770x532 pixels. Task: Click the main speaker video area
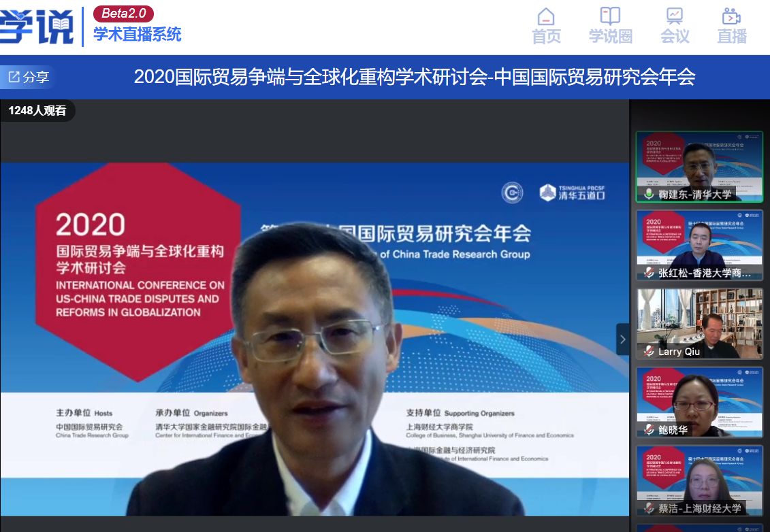(315, 339)
